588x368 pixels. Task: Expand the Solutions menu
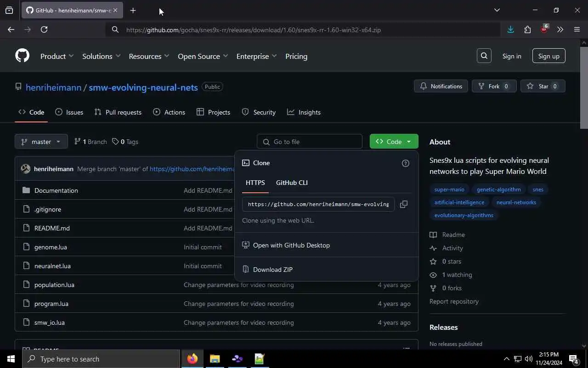102,56
